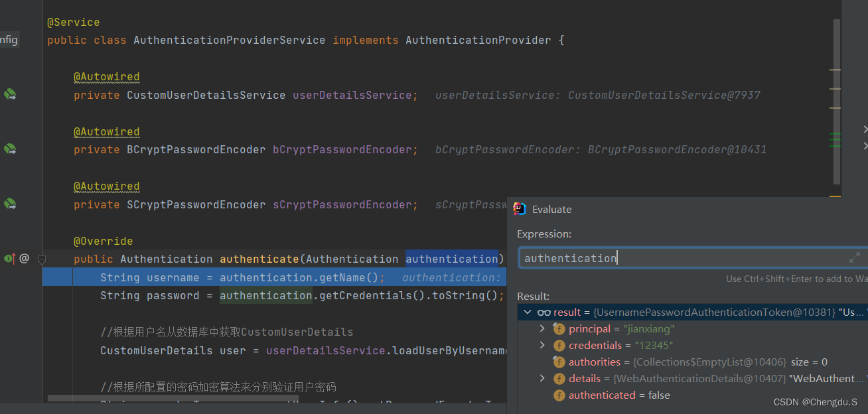
Task: Click the implements-method gutter icon beside authenticate
Action: [10, 258]
